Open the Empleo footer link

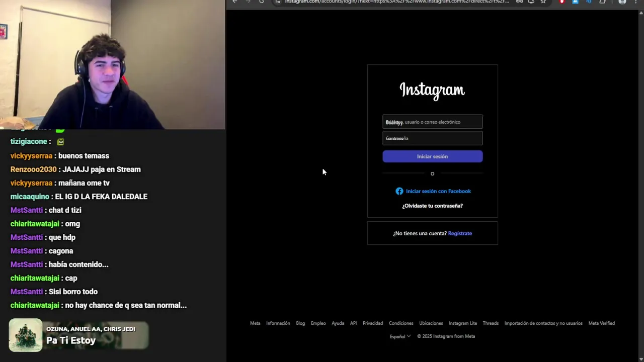coord(318,323)
